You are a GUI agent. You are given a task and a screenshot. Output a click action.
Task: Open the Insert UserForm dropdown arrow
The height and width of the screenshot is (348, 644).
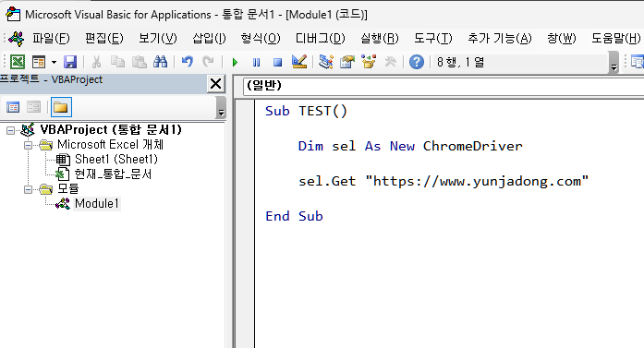(54, 63)
